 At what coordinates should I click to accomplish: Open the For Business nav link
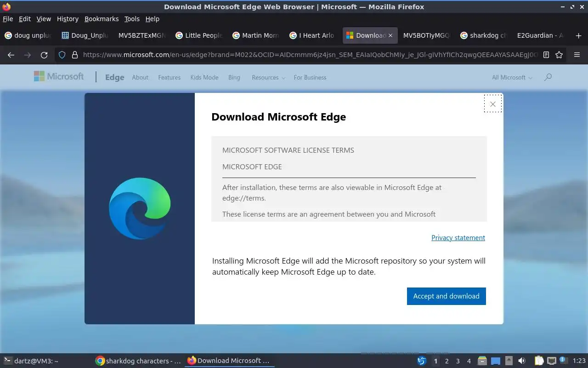tap(310, 77)
